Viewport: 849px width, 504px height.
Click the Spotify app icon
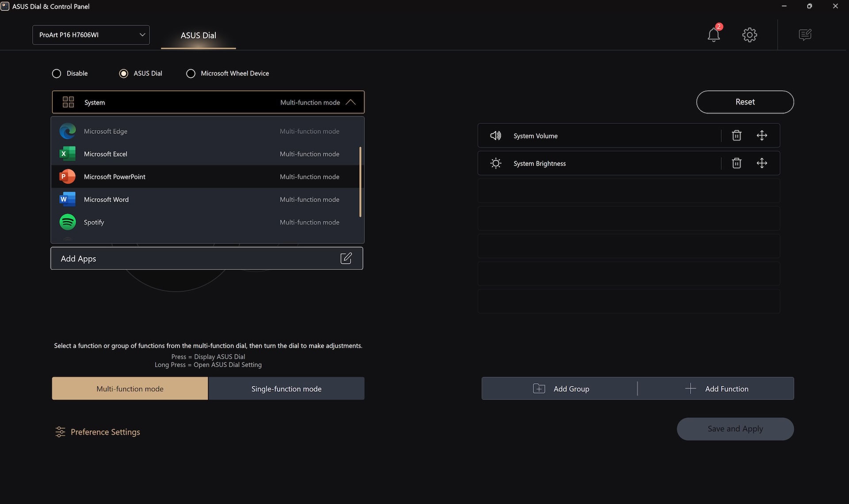click(67, 222)
